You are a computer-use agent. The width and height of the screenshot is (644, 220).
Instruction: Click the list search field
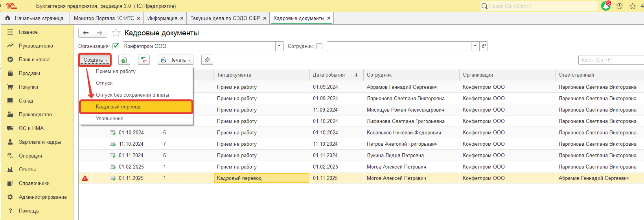point(610,60)
